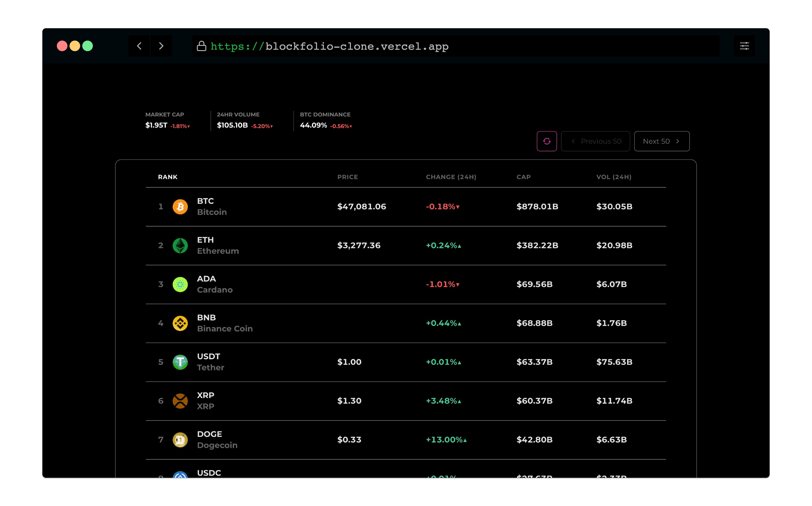Click the XRP coin icon
This screenshot has height=506, width=812.
(x=180, y=400)
